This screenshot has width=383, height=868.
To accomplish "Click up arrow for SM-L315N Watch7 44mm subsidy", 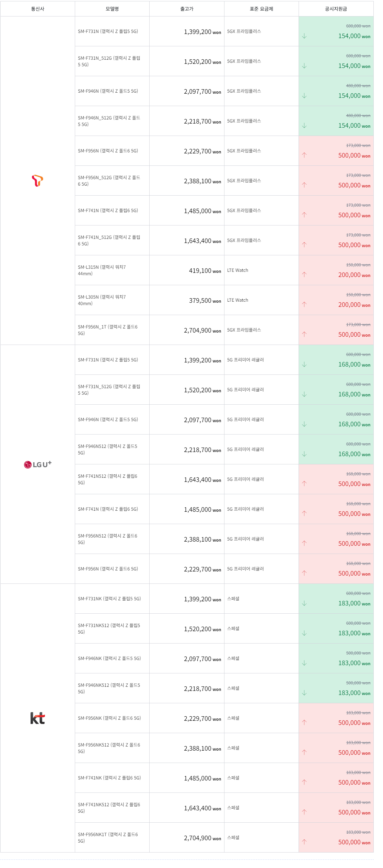I will coord(304,275).
